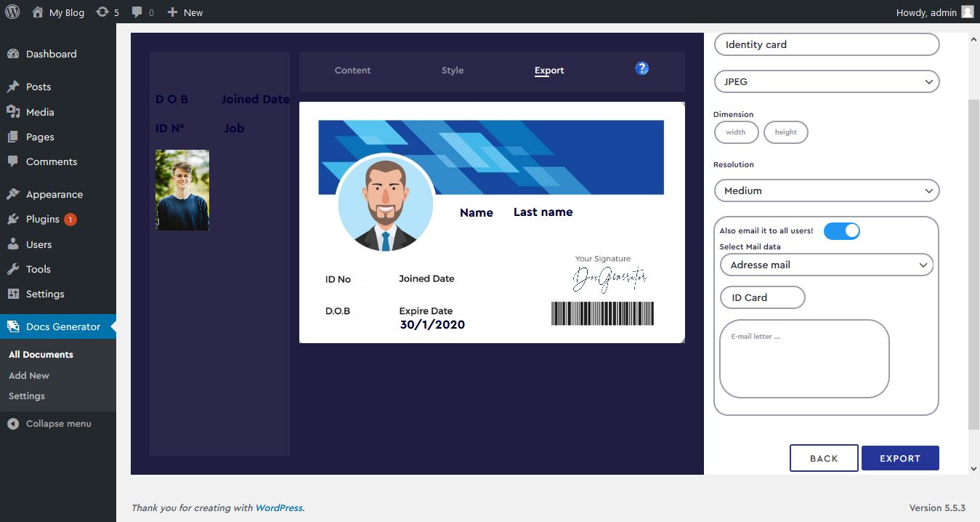Image resolution: width=980 pixels, height=522 pixels.
Task: Click the barcode on the card
Action: tap(602, 313)
